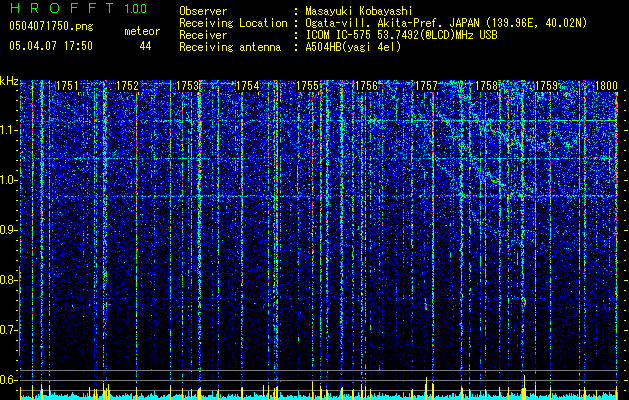Select the filename 0504071750.png
629x400 pixels.
coord(51,26)
